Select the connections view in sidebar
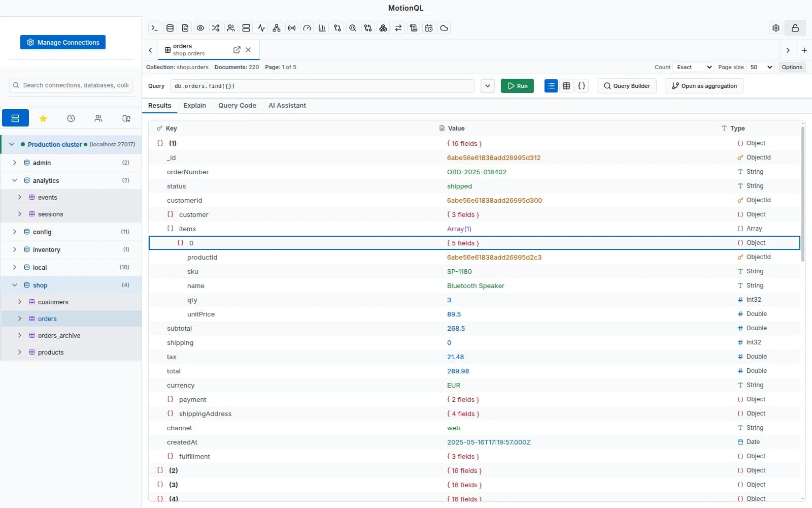This screenshot has height=508, width=812. [15, 118]
